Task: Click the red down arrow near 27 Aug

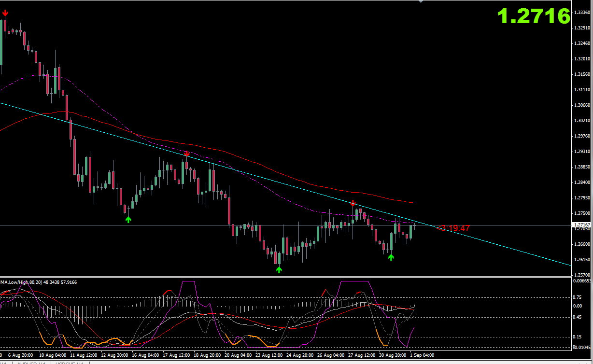Action: point(353,203)
